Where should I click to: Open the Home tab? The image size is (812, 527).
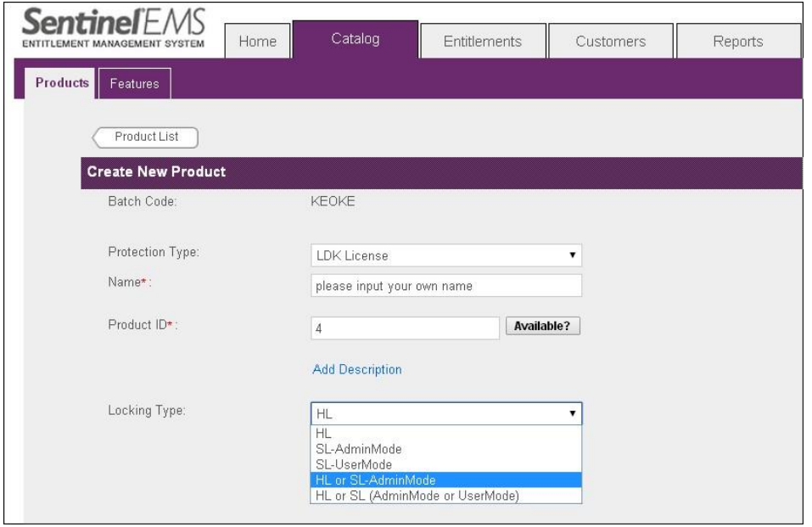pos(257,42)
